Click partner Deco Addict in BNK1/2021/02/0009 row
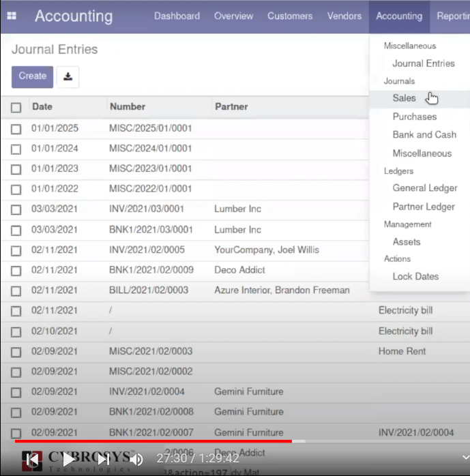Screen dimensions: 470x476 pos(239,270)
